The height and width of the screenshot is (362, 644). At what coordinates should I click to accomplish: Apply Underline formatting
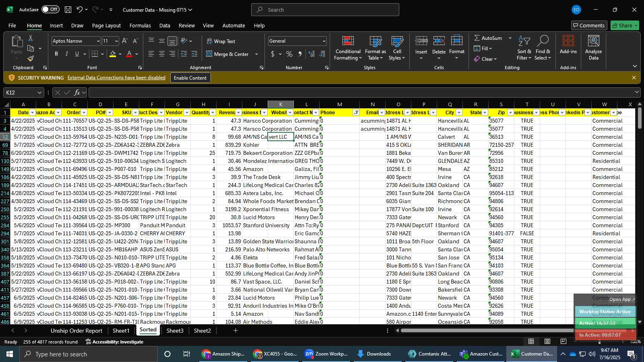point(77,54)
